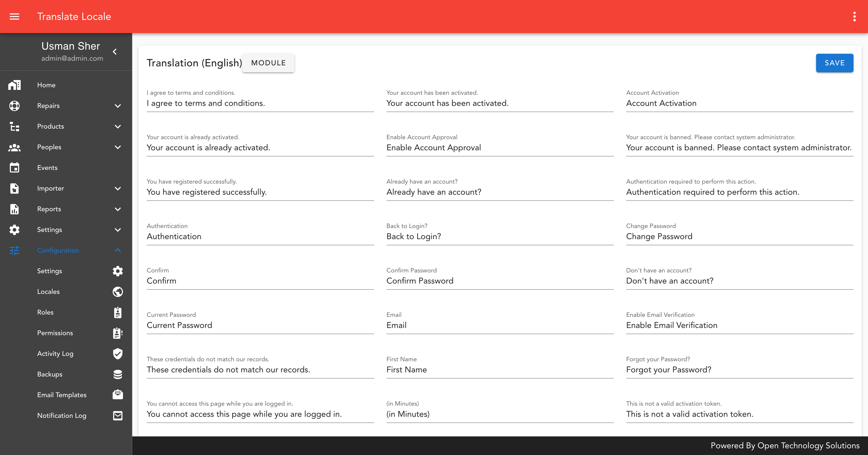Click the Activity Log shield icon
The height and width of the screenshot is (455, 868).
[x=118, y=354]
